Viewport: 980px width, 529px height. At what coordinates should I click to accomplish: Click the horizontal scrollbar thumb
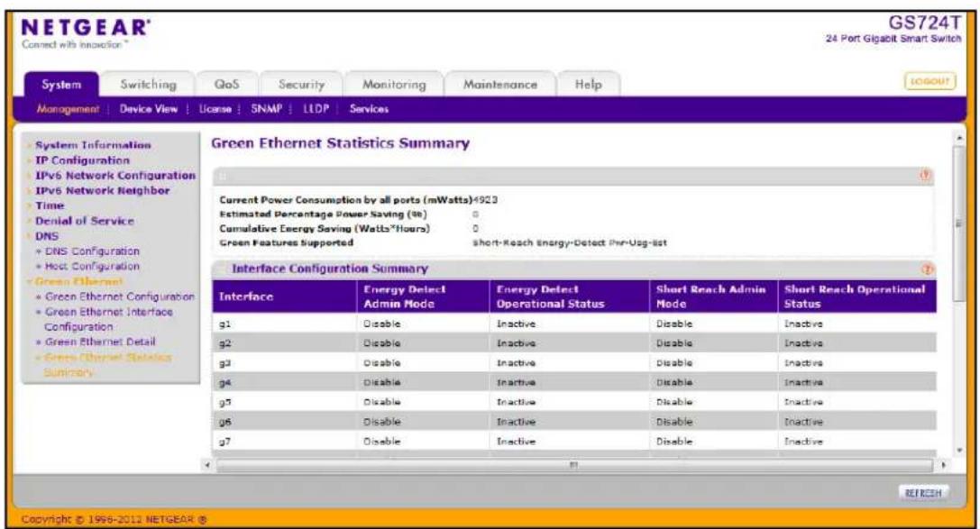573,465
